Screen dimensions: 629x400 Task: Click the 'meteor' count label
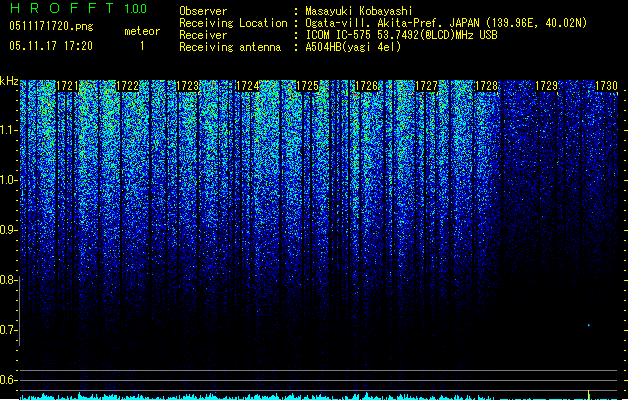pyautogui.click(x=142, y=31)
